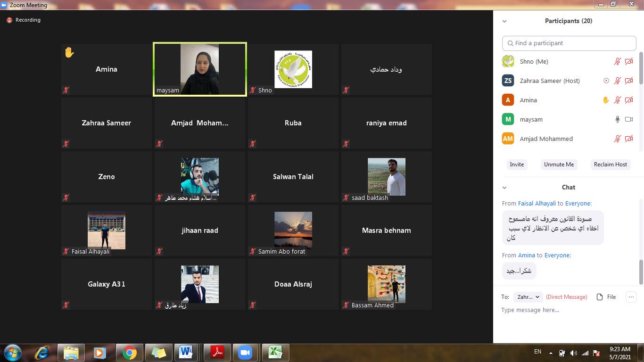
Task: Open the chat more options ellipsis
Action: coord(631,297)
